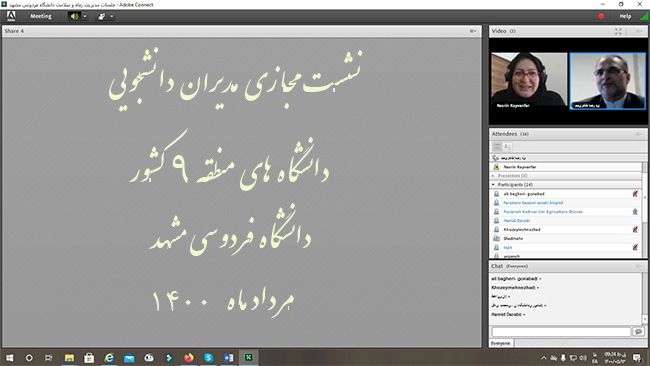Image resolution: width=650 pixels, height=366 pixels.
Task: Click the chat message input field
Action: [x=561, y=331]
